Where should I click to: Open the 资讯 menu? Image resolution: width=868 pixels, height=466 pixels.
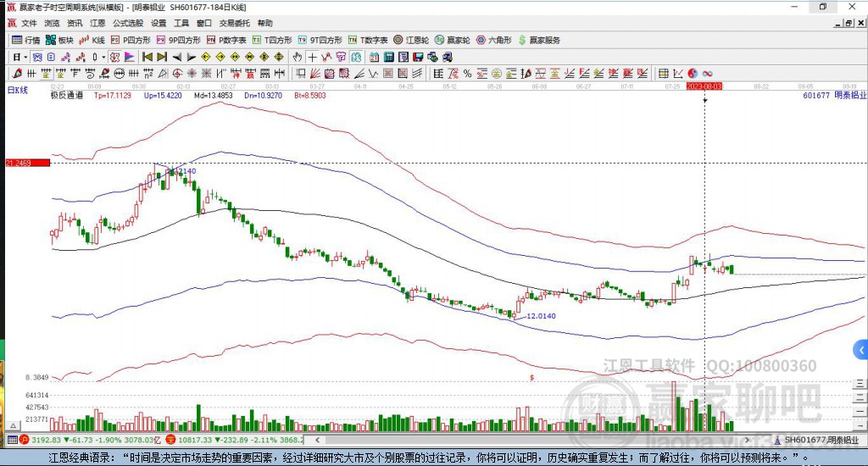[75, 23]
